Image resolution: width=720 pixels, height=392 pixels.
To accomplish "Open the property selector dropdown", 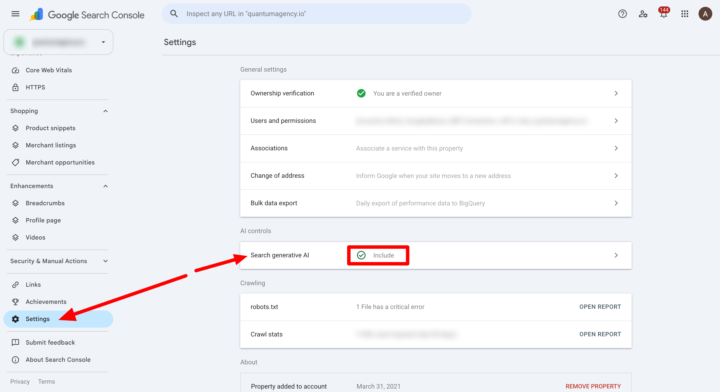I will tap(58, 42).
